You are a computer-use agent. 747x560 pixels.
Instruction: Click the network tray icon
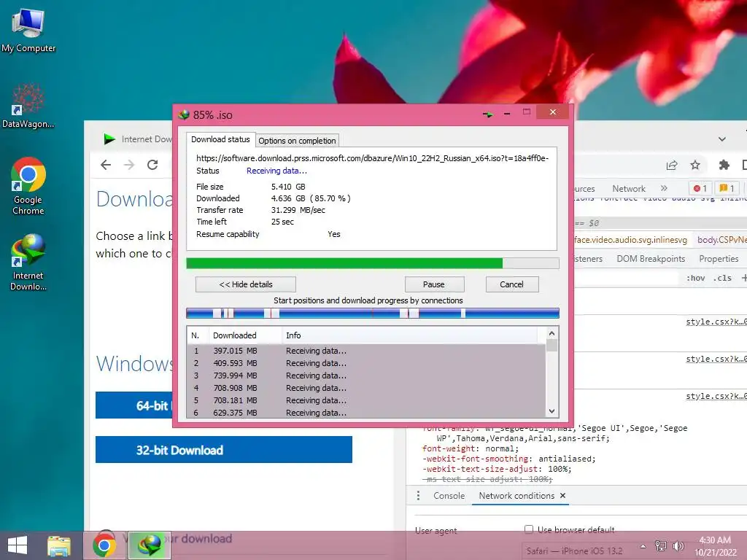pos(661,545)
